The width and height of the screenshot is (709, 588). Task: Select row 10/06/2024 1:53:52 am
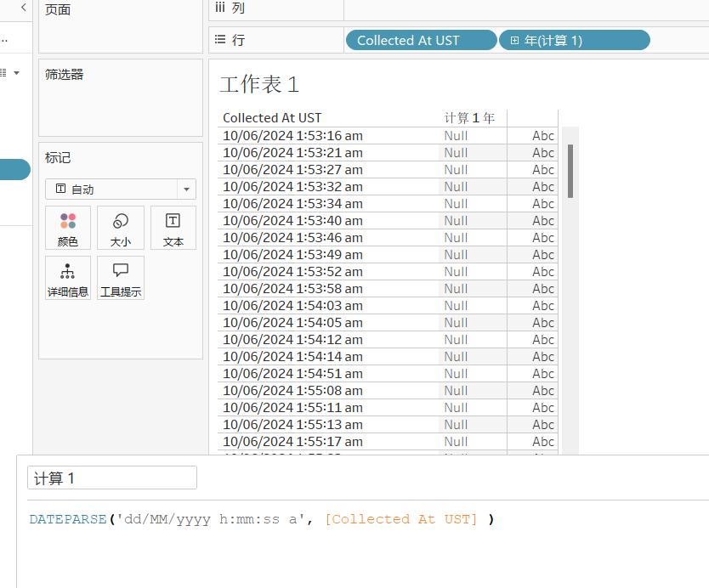[293, 272]
